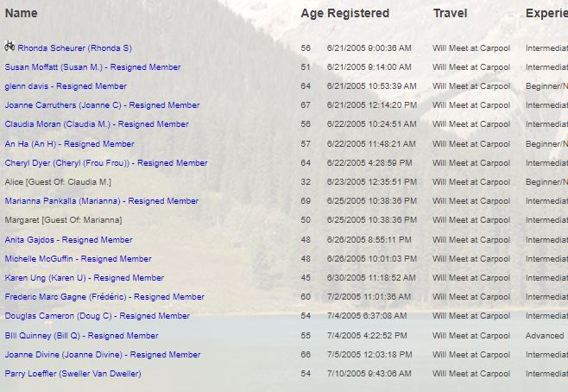Viewport: 568px width, 392px height.
Task: Click Cheryl Dyer (Cheryl Frou Frou) link
Action: [x=106, y=163]
